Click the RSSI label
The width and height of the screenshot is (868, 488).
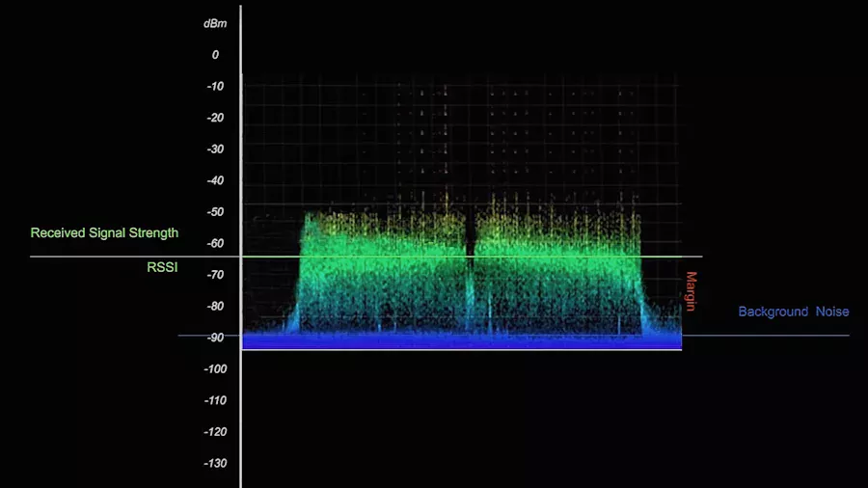(x=162, y=267)
